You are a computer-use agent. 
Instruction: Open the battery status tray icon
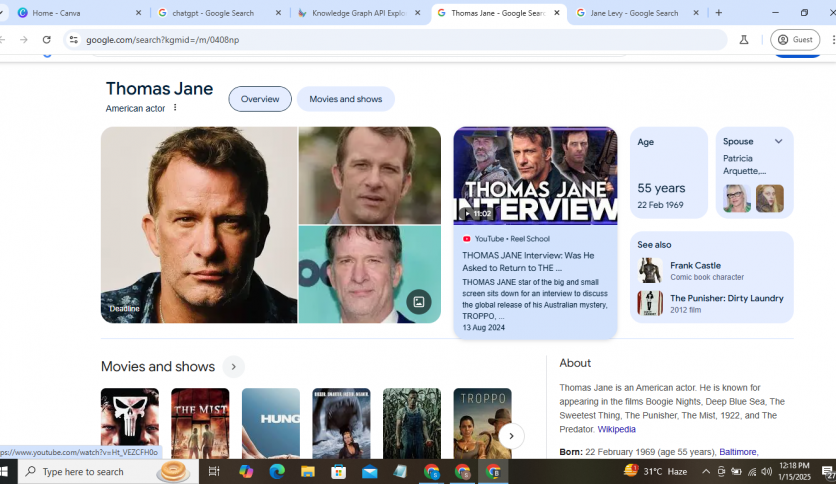(736, 471)
